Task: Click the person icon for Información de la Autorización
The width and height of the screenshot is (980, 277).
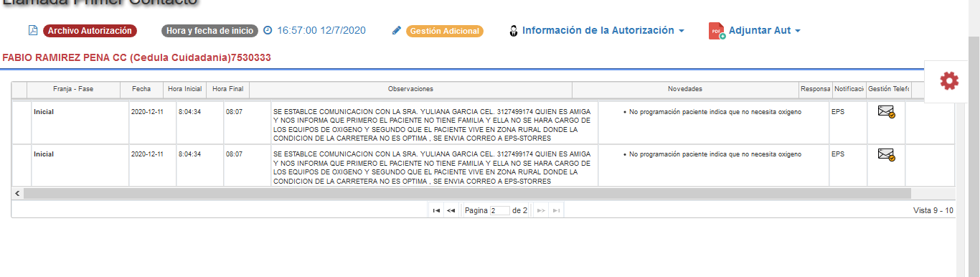Action: pos(513,31)
